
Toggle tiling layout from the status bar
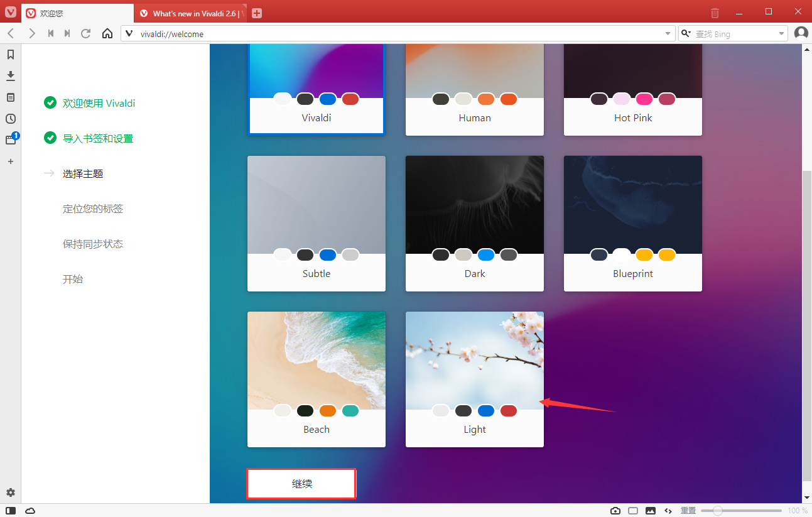coord(633,511)
